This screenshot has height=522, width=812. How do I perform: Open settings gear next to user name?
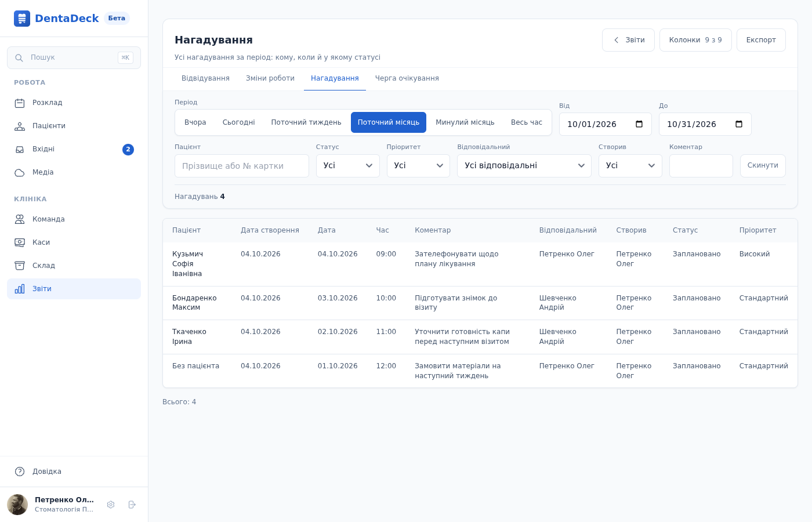click(x=111, y=505)
